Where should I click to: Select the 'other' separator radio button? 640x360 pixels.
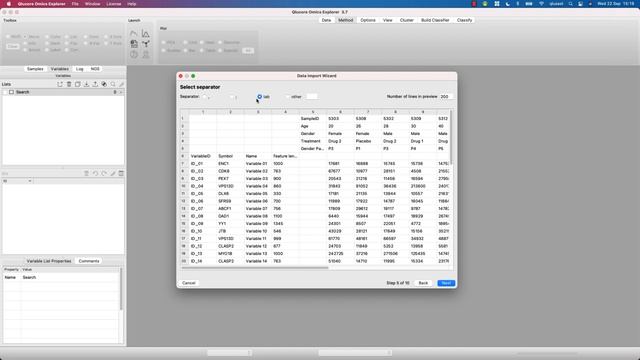pyautogui.click(x=288, y=97)
